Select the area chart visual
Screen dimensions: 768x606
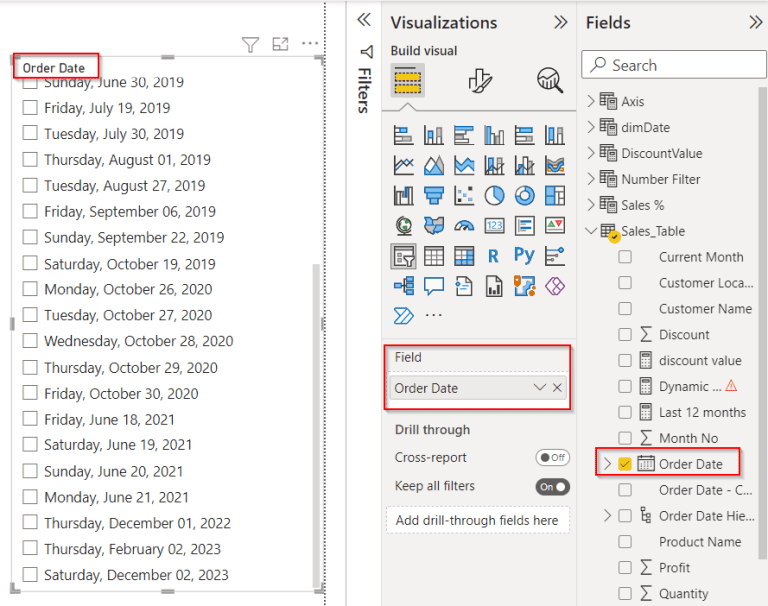point(434,166)
